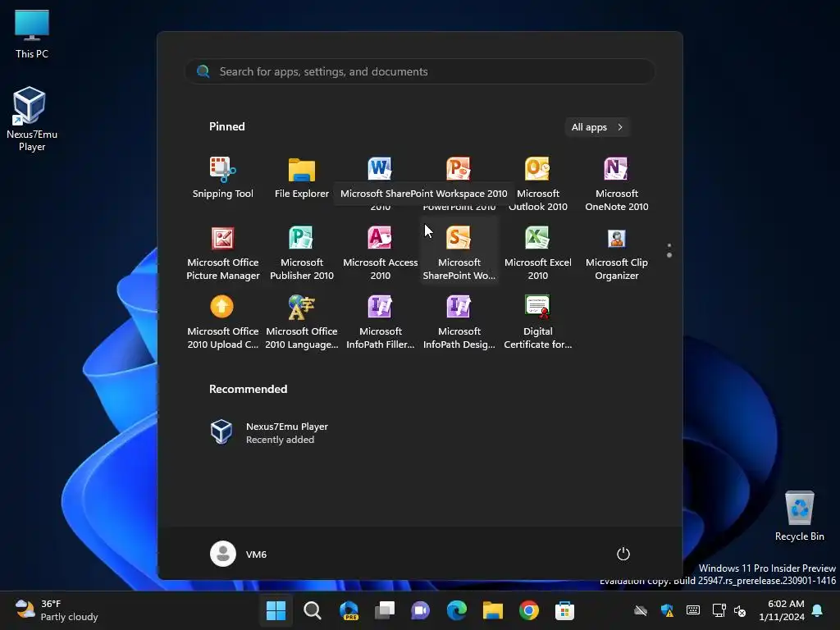Viewport: 840px width, 630px height.
Task: Open Windows Security tray icon
Action: pyautogui.click(x=667, y=610)
